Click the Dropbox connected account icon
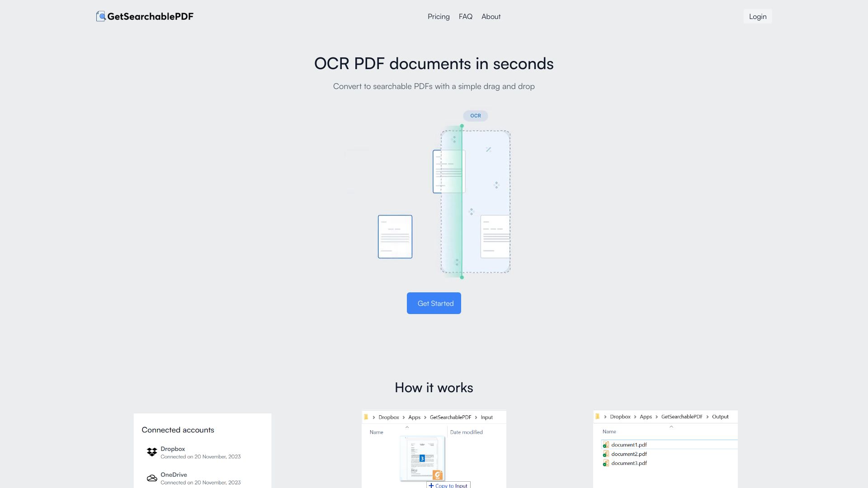 (x=151, y=452)
